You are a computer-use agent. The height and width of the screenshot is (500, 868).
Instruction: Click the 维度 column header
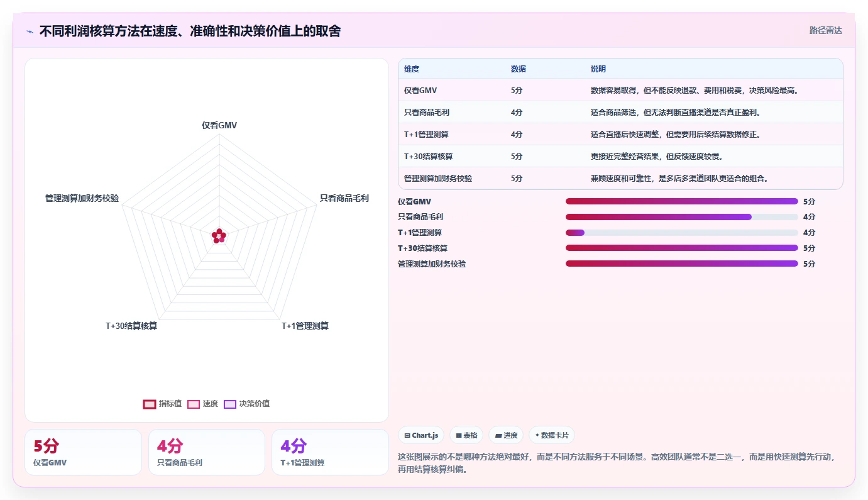(412, 69)
